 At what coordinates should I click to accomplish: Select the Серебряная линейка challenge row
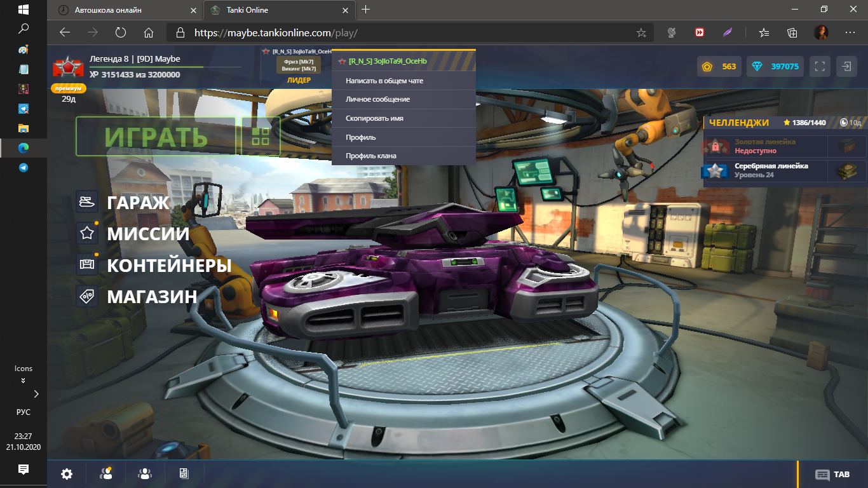pyautogui.click(x=784, y=170)
